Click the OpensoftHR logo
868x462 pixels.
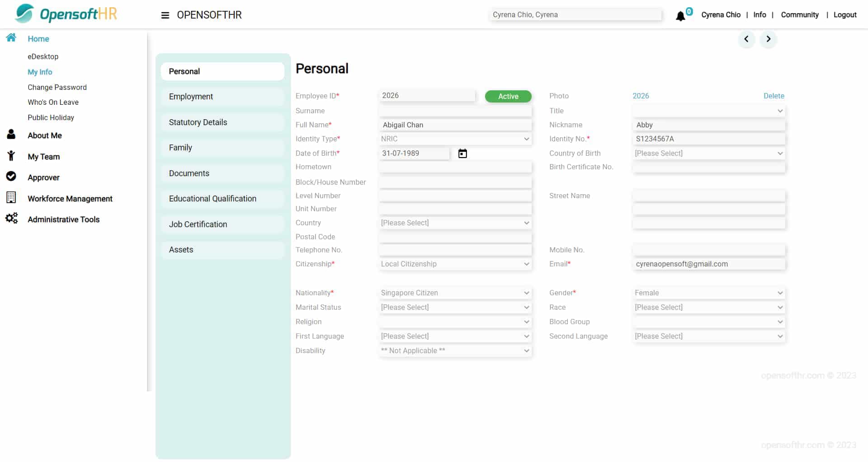[66, 14]
